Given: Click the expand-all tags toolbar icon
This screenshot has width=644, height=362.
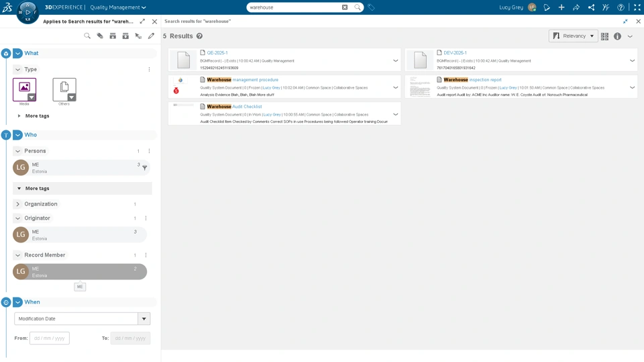Looking at the screenshot, I should (x=113, y=36).
